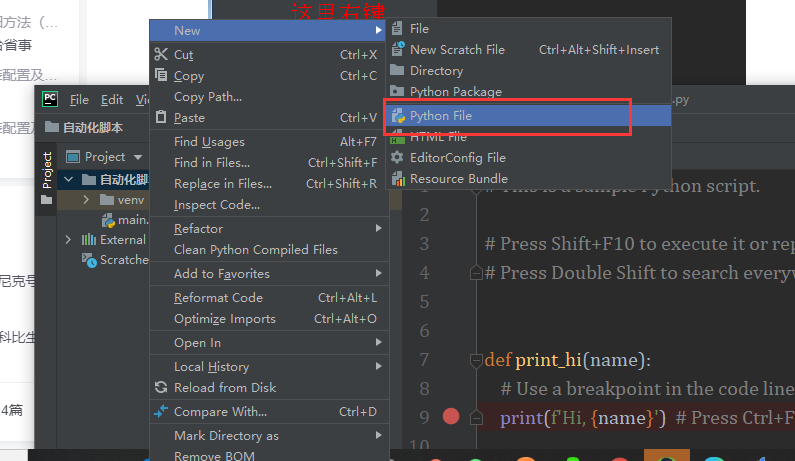Viewport: 795px width, 461px height.
Task: Open the Open In submenu
Action: tap(269, 342)
